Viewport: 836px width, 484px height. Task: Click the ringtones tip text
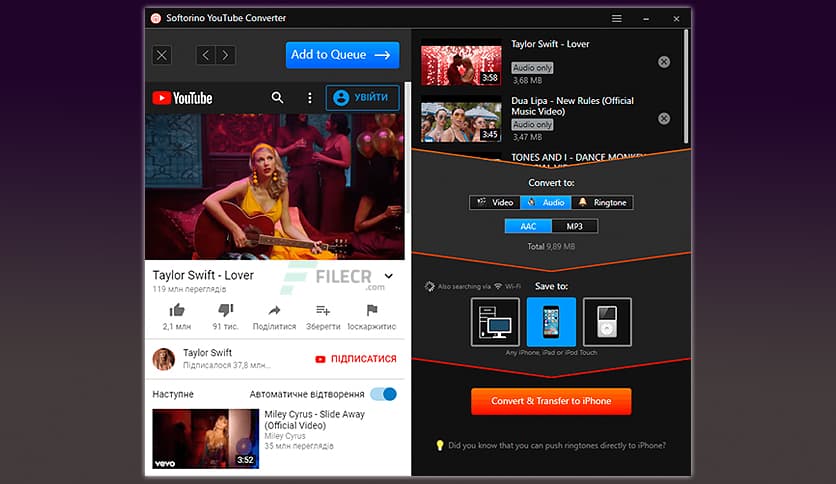tap(557, 446)
